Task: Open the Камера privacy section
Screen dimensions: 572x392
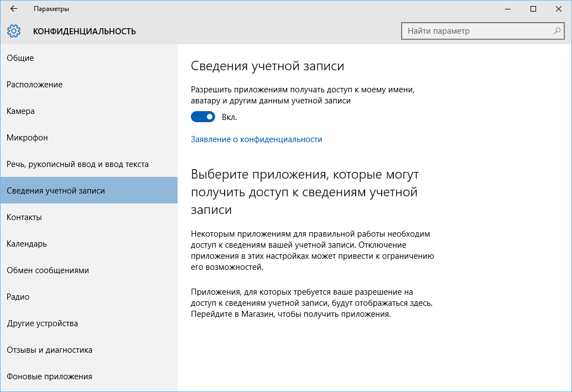Action: pos(20,111)
